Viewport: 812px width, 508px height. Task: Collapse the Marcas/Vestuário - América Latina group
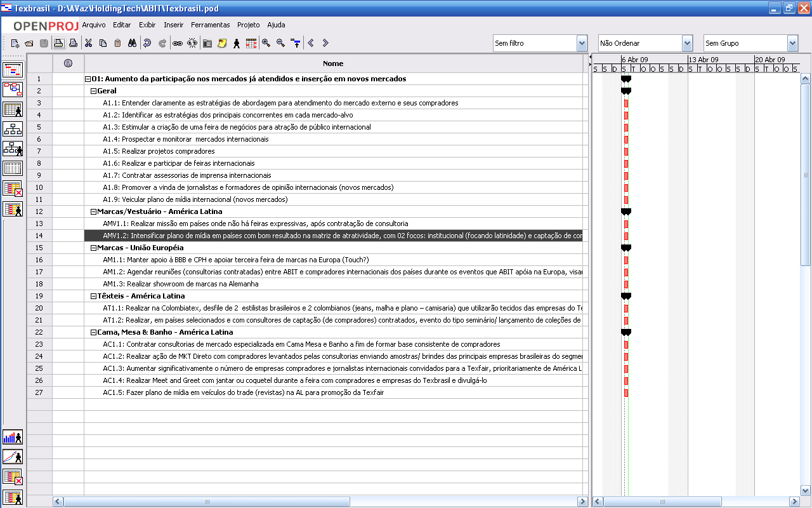click(94, 212)
